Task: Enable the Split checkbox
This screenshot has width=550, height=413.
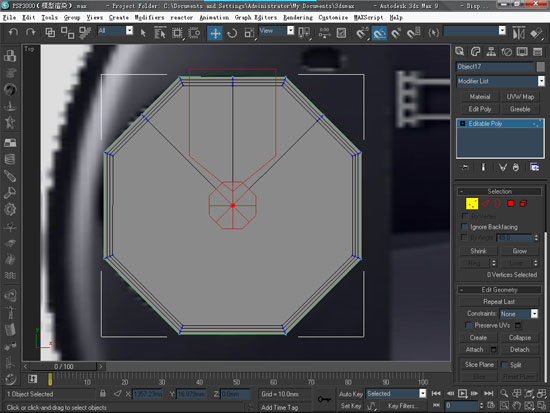Action: [x=504, y=365]
